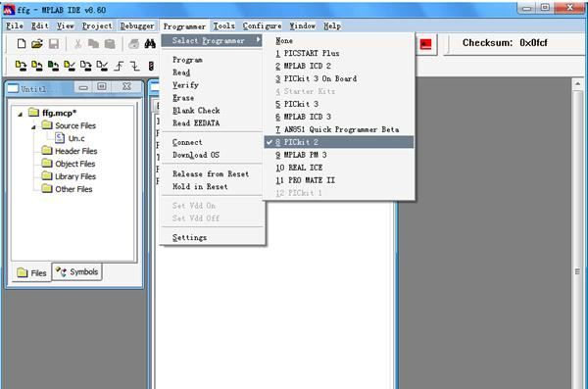Click the Paste clipboard icon
Viewport: 588px width, 389px height.
click(110, 44)
